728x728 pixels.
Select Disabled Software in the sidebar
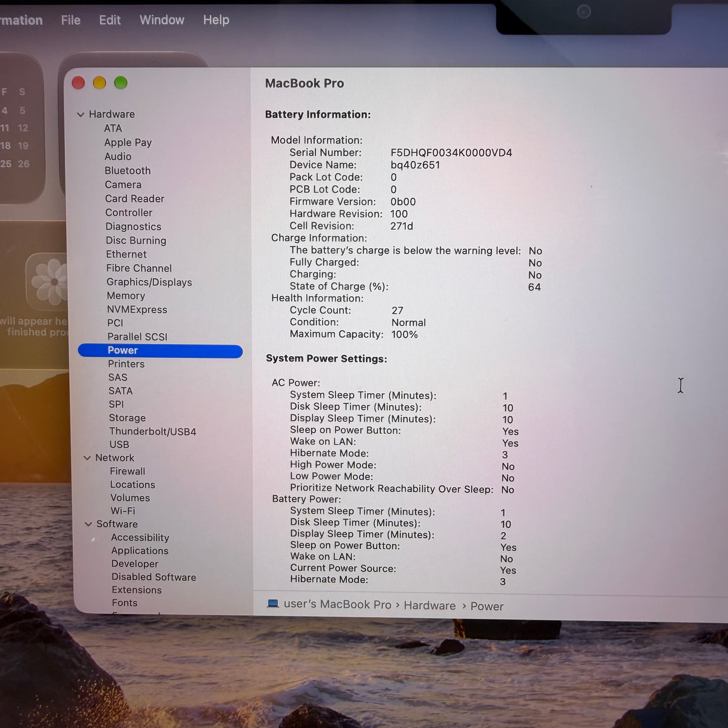pos(153,577)
